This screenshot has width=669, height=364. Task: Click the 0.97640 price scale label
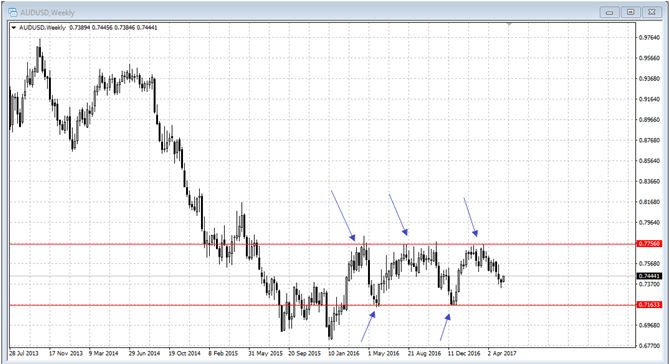pyautogui.click(x=649, y=38)
